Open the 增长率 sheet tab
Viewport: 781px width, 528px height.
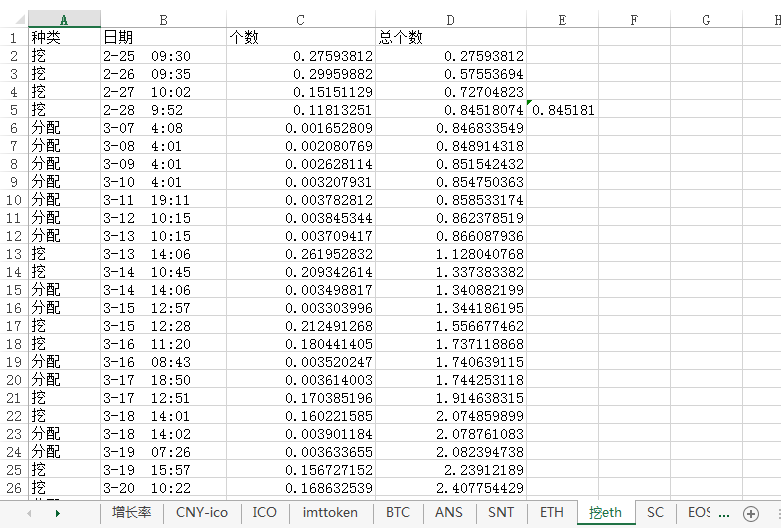click(x=131, y=512)
